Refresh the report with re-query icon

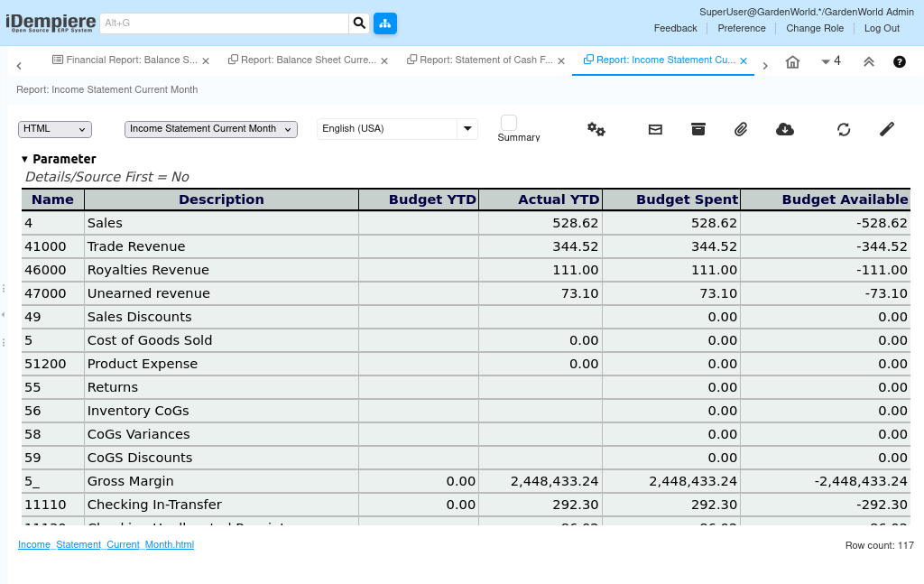[x=844, y=129]
